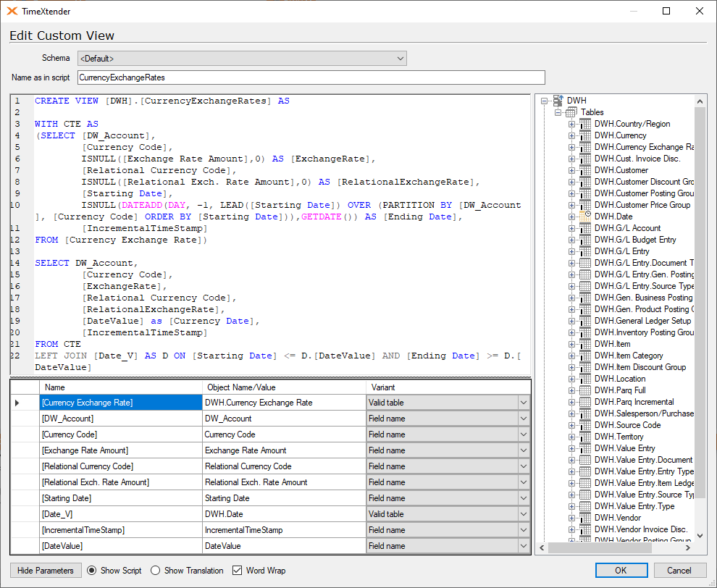
Task: Select the DWH.G/L Entry tree item
Action: pyautogui.click(x=622, y=251)
